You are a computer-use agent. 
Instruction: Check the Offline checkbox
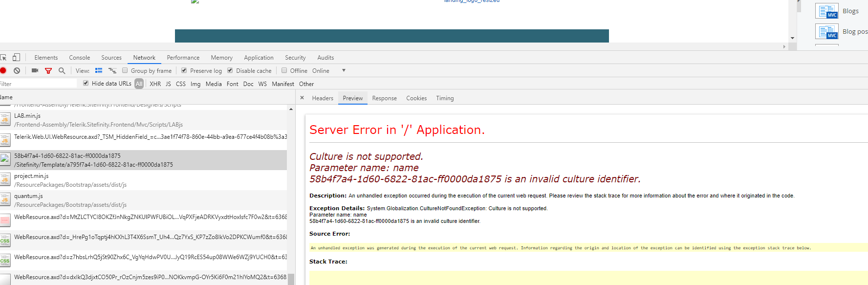click(284, 70)
